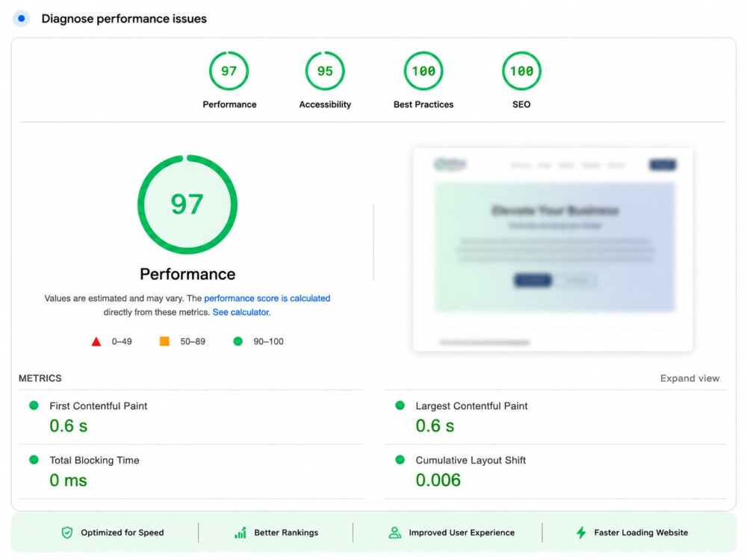Image resolution: width=747 pixels, height=560 pixels.
Task: Click the large Performance heading under the gauge
Action: click(x=187, y=274)
